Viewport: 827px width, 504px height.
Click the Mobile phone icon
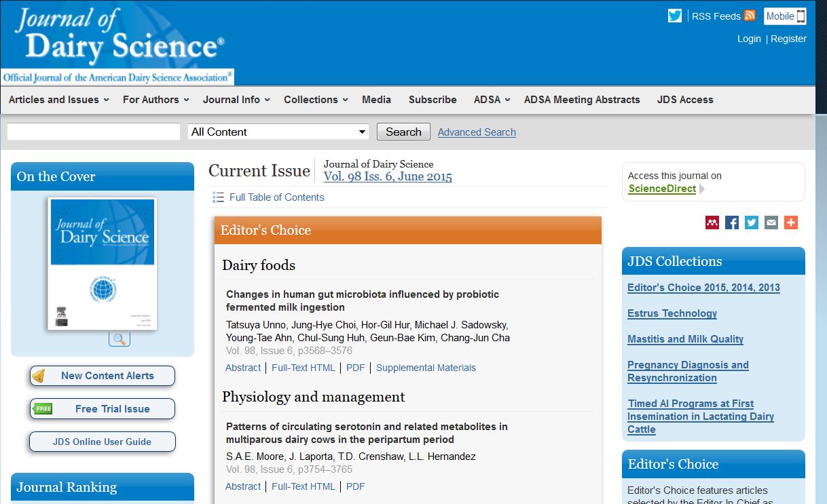click(801, 16)
